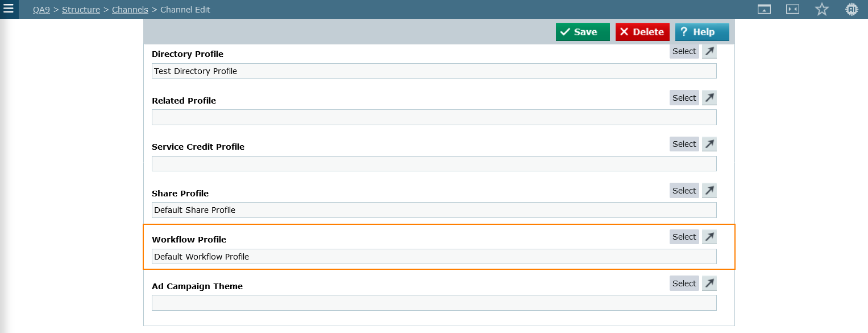
Task: Navigate to Channels breadcrumb
Action: pyautogui.click(x=130, y=10)
